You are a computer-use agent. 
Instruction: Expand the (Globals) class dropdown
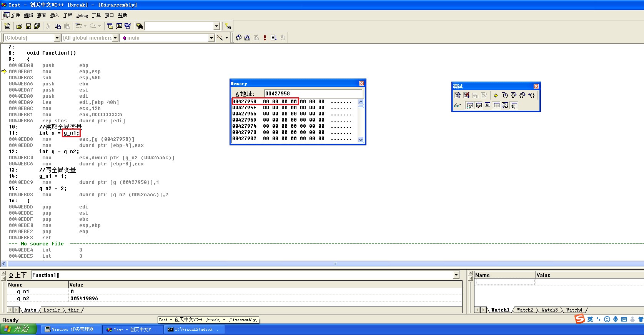pos(57,38)
